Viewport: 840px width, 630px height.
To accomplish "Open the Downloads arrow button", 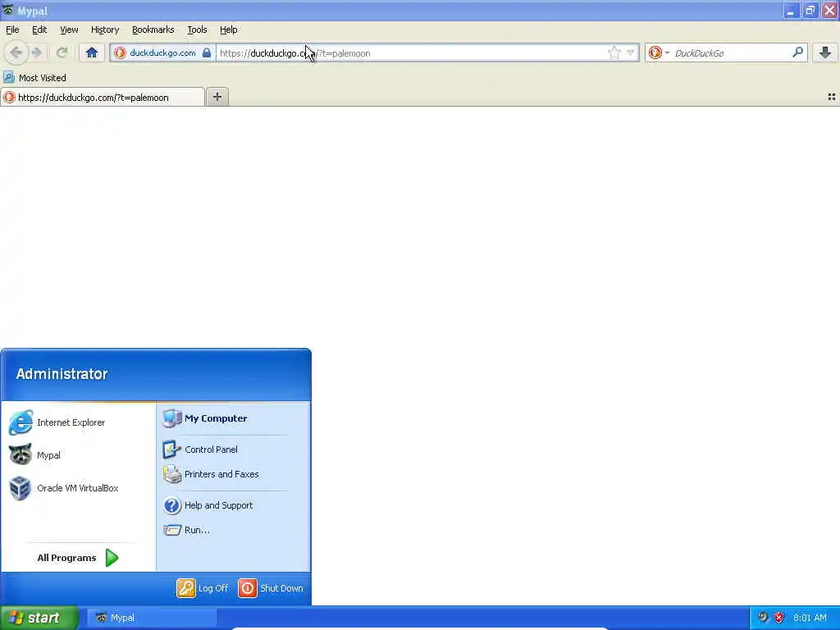I will tap(825, 52).
